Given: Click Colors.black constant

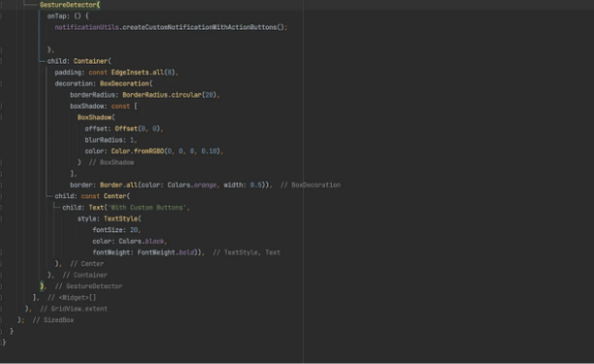Looking at the screenshot, I should pyautogui.click(x=142, y=242).
